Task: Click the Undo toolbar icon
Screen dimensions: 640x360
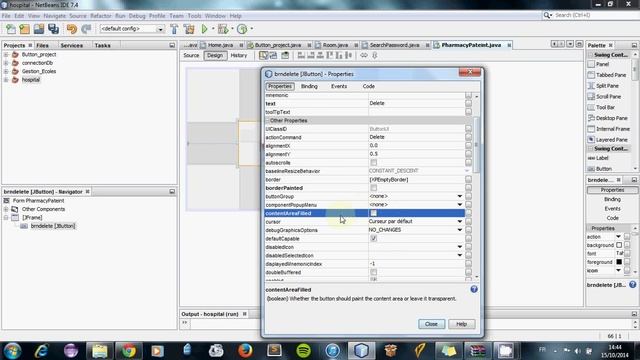Action: [72, 29]
